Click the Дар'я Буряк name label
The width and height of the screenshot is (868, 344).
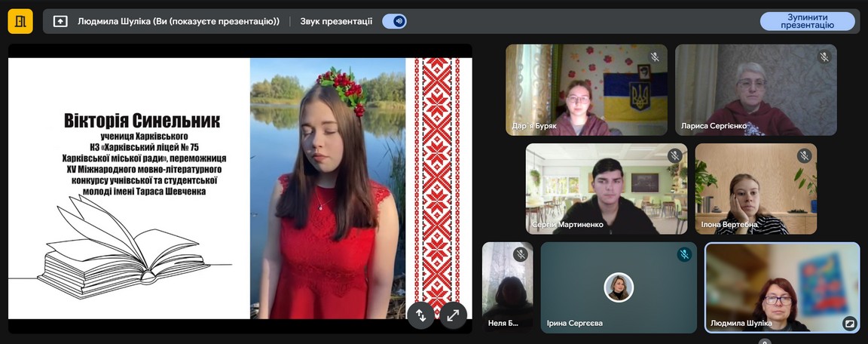point(533,126)
